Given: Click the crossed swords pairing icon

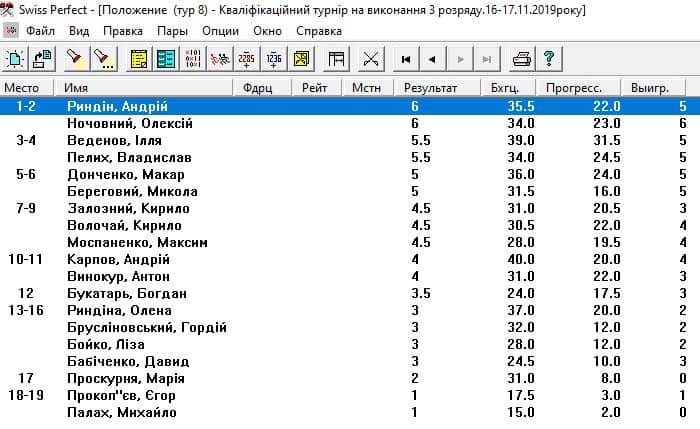Looking at the screenshot, I should tap(372, 59).
